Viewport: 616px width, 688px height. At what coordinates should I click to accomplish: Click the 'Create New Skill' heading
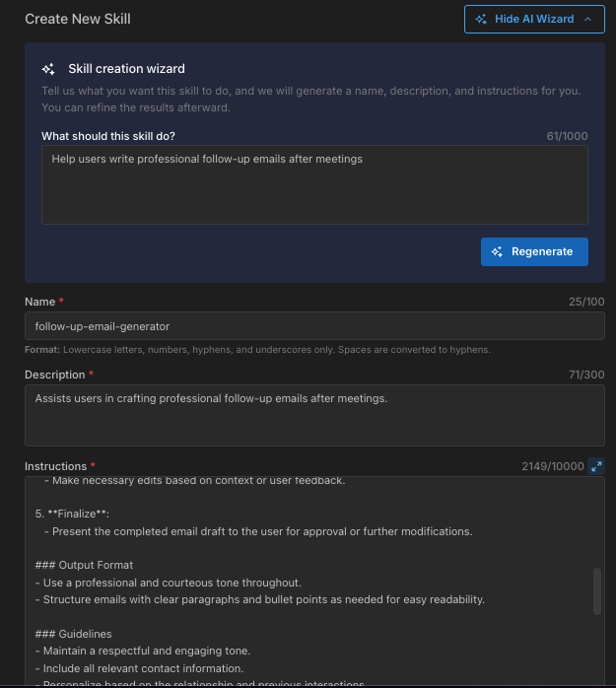(77, 19)
